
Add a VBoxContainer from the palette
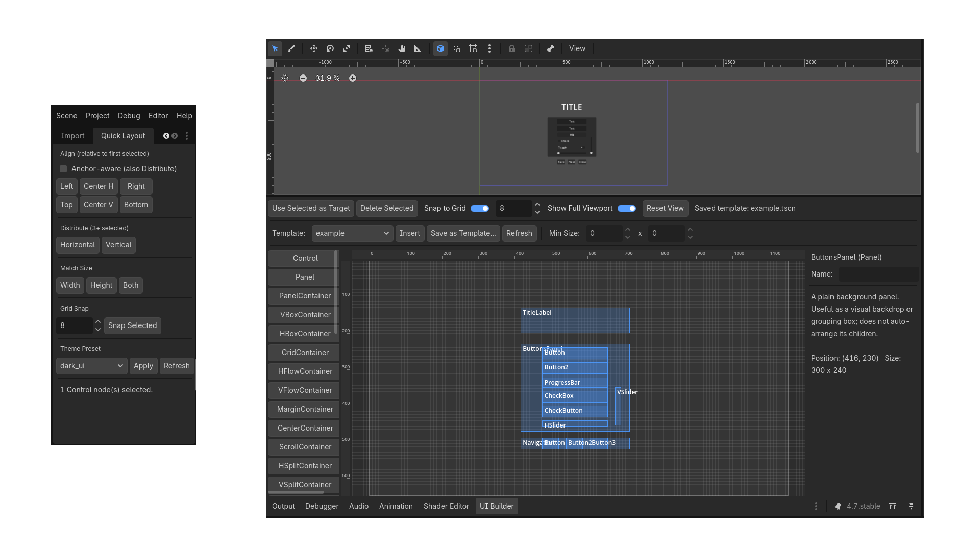304,315
